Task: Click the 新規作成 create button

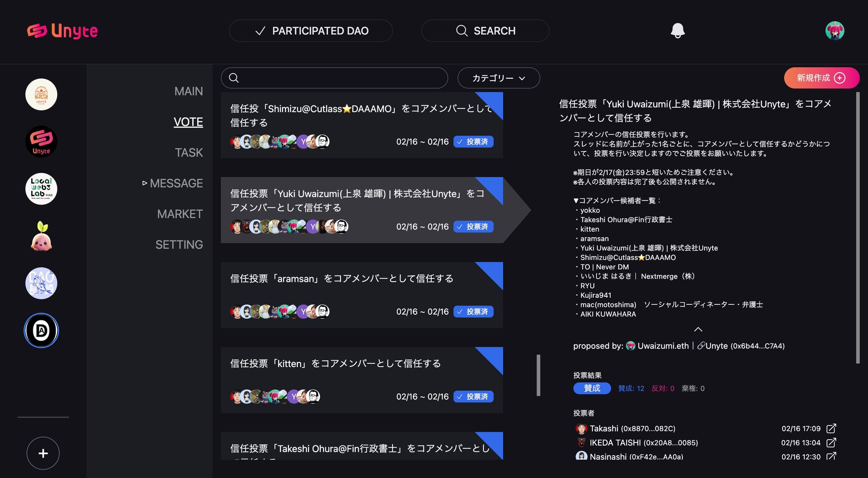Action: click(x=822, y=78)
